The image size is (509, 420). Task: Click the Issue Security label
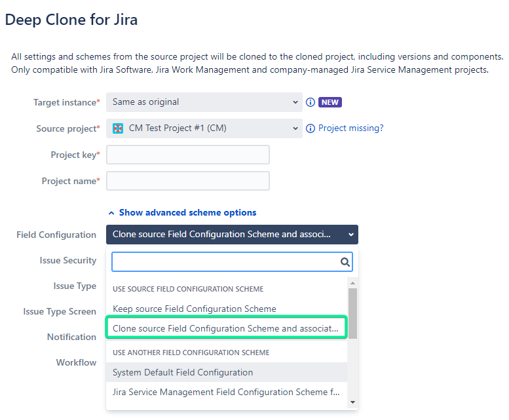pos(68,260)
